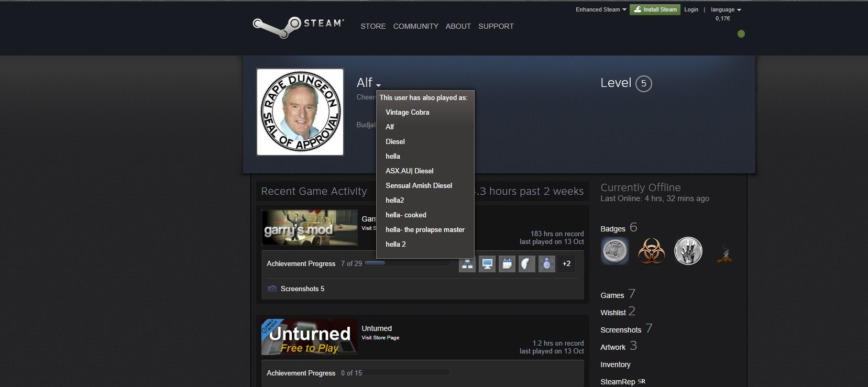Open the first silver community badge

(615, 251)
